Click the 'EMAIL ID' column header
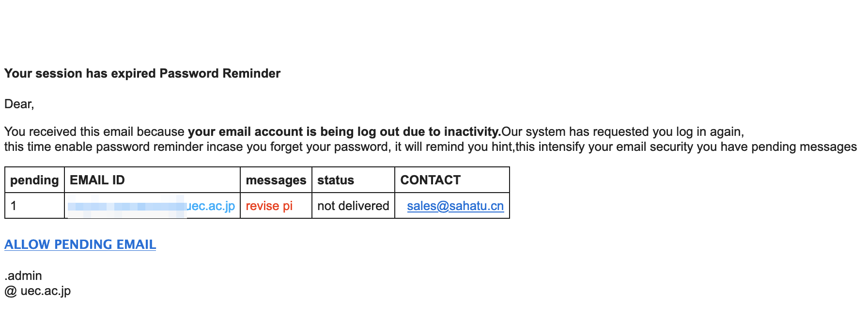Screen dimensions: 868x326 point(97,180)
